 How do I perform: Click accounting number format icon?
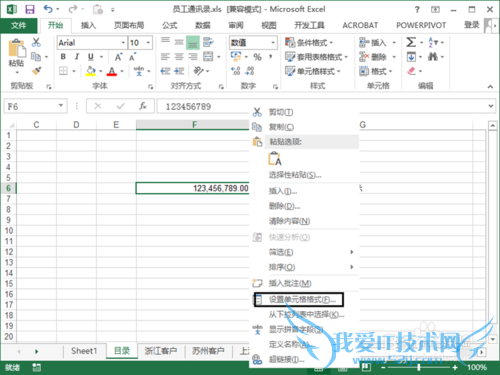point(236,57)
